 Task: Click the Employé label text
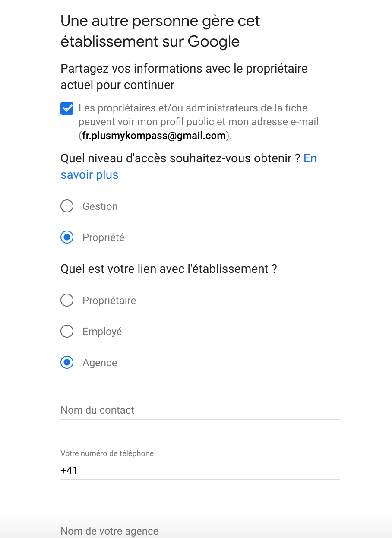point(102,332)
